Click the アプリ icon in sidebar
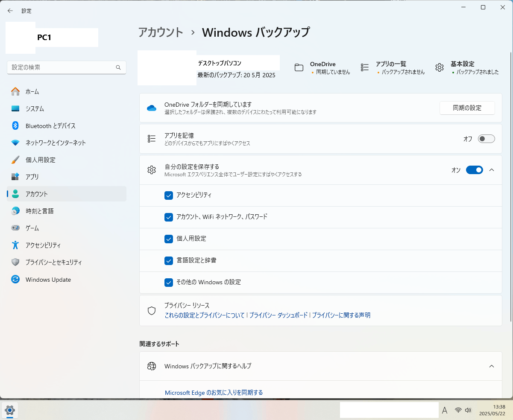The height and width of the screenshot is (420, 513). pyautogui.click(x=15, y=177)
